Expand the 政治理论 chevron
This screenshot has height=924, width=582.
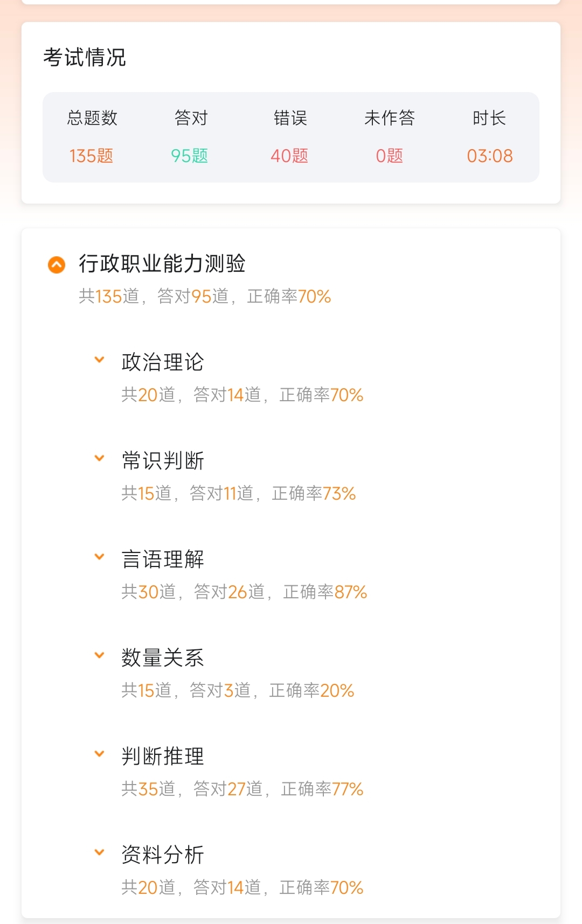click(x=99, y=360)
